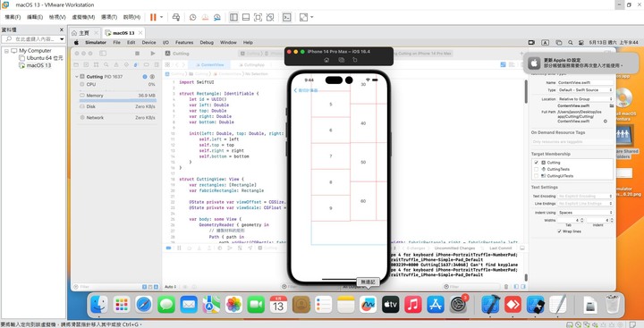Open the Location Relative to Group dropdown
The height and width of the screenshot is (328, 644).
(585, 99)
